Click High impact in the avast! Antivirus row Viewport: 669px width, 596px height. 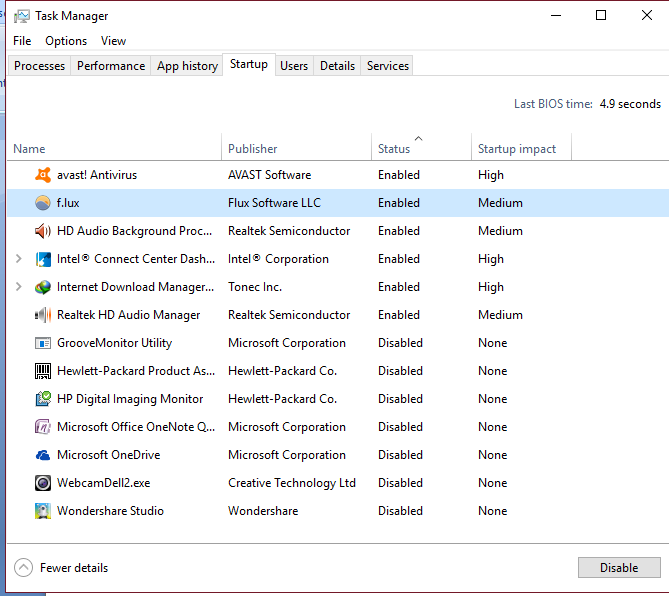491,175
